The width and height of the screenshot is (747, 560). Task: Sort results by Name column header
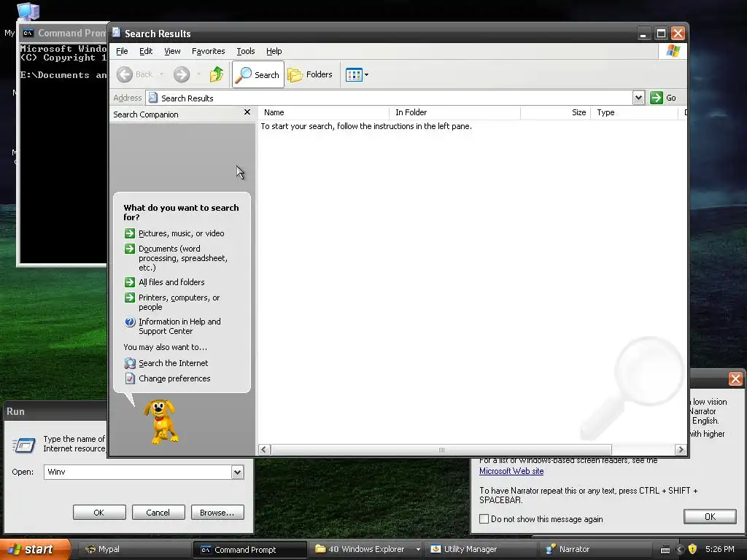tap(323, 113)
